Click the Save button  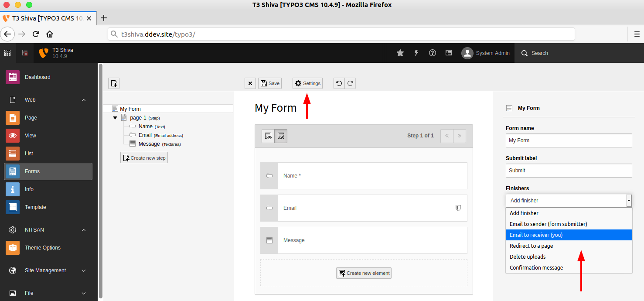pyautogui.click(x=270, y=83)
